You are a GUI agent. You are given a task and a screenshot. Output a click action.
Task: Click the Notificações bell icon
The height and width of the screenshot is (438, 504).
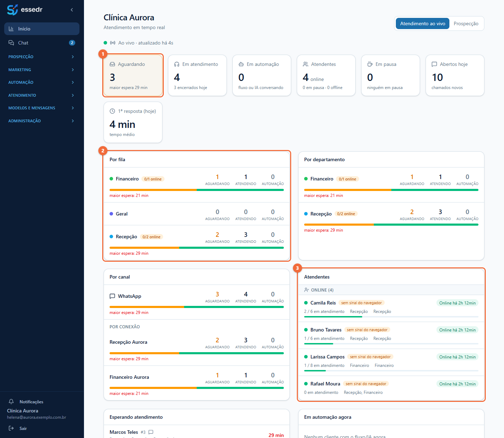(11, 402)
